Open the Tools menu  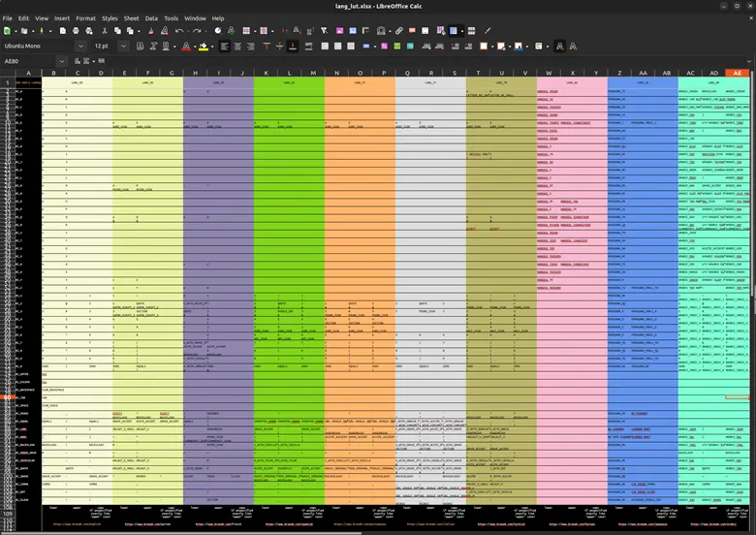(172, 18)
